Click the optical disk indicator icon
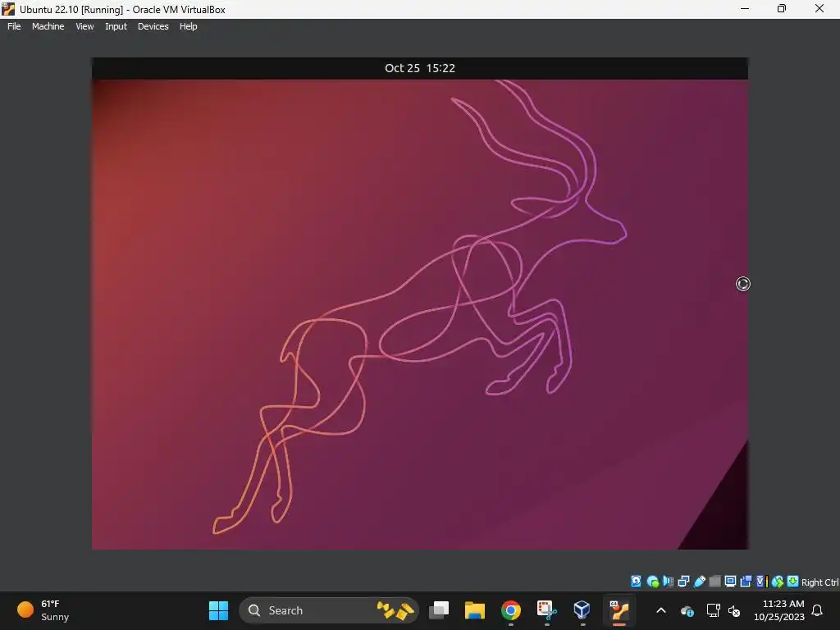The width and height of the screenshot is (840, 630). tap(652, 582)
